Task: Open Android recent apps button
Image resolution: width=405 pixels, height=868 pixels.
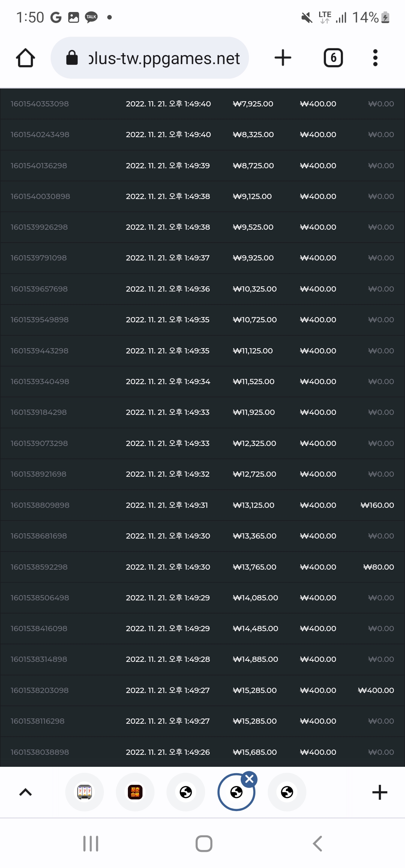Action: (91, 843)
